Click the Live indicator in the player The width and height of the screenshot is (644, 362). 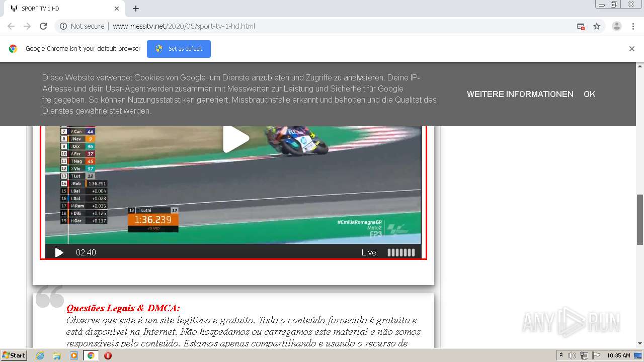click(x=369, y=252)
